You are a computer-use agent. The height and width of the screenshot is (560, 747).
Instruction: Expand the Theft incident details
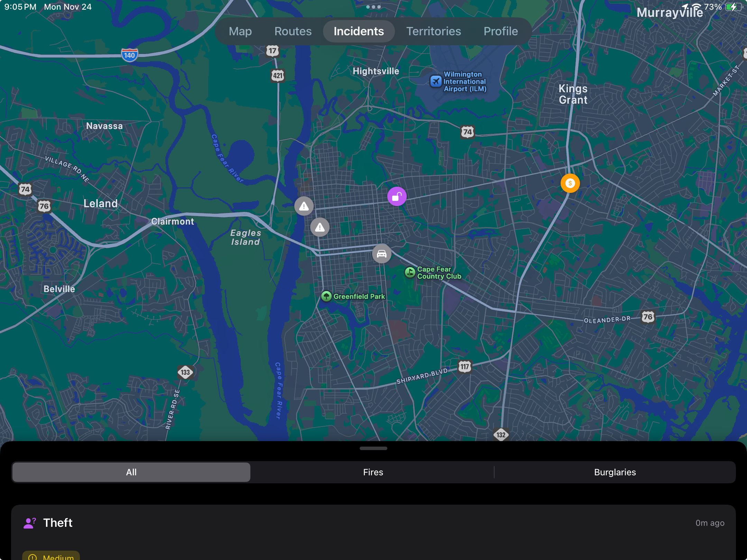(373, 523)
